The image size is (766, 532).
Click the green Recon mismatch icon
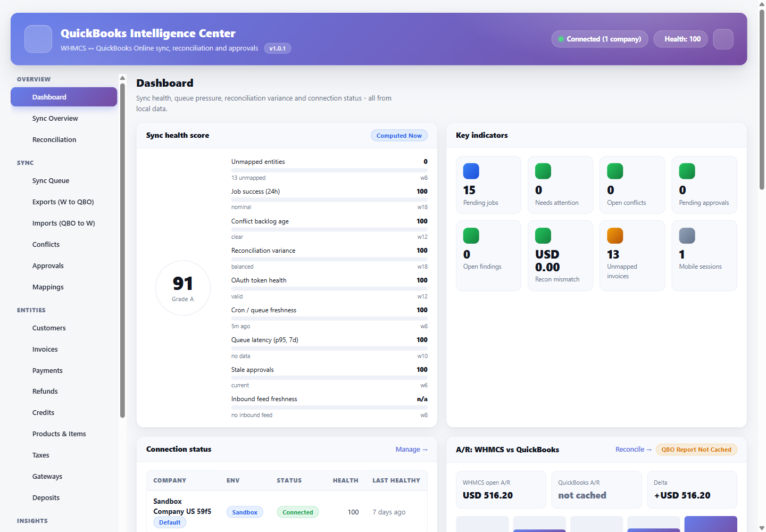coord(543,236)
